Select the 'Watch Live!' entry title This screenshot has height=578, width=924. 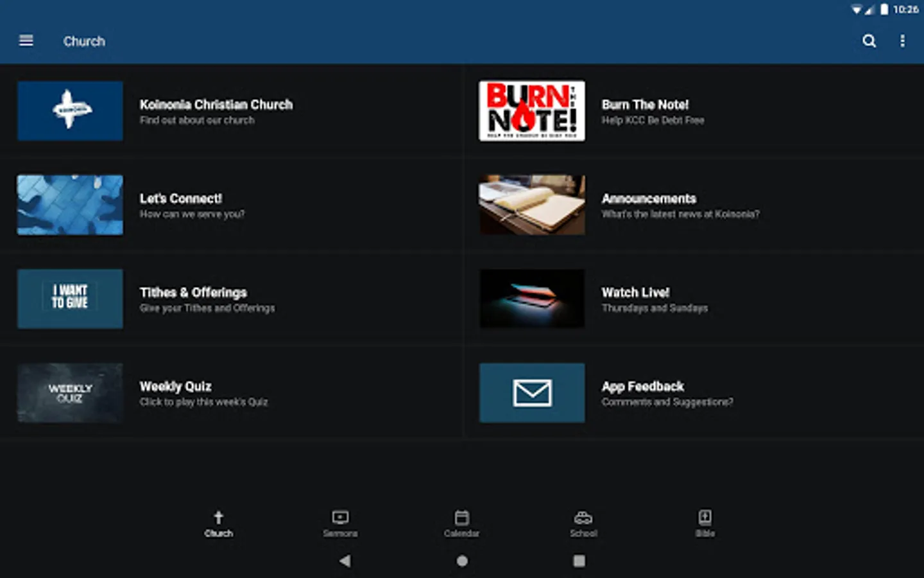pyautogui.click(x=635, y=292)
